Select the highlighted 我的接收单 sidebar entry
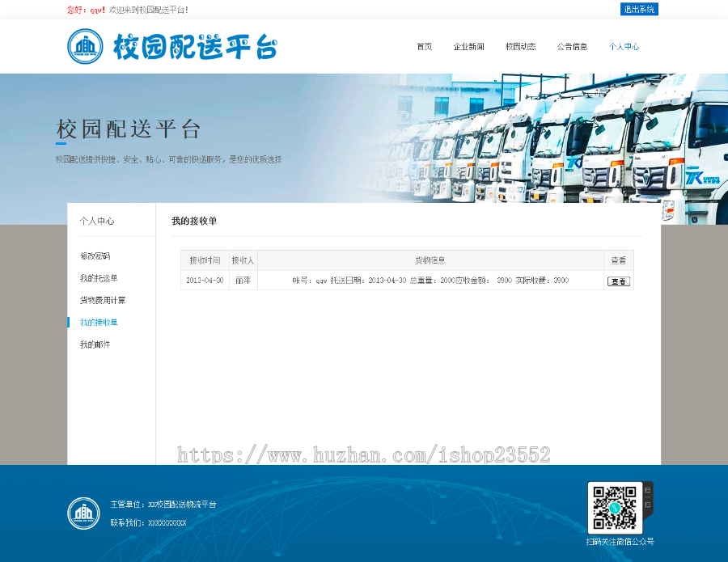The image size is (728, 562). pos(98,322)
